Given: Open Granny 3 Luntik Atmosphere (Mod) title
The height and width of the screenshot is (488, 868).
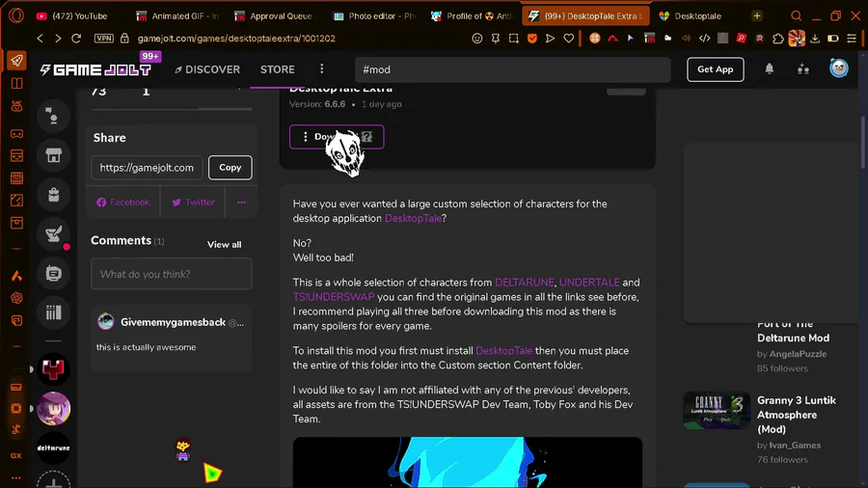Looking at the screenshot, I should pyautogui.click(x=797, y=415).
